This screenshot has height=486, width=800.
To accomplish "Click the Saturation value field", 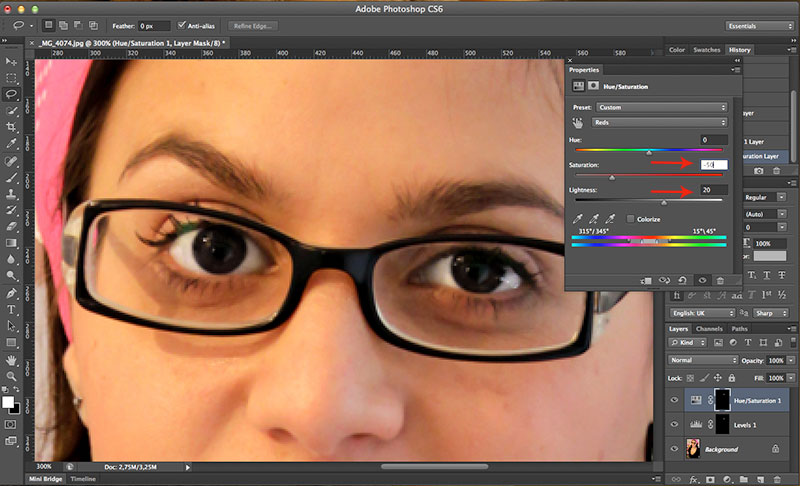I will coord(713,164).
